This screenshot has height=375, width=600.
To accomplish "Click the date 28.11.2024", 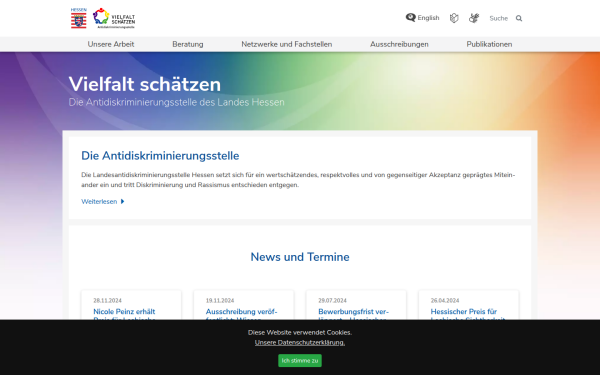I will (108, 300).
